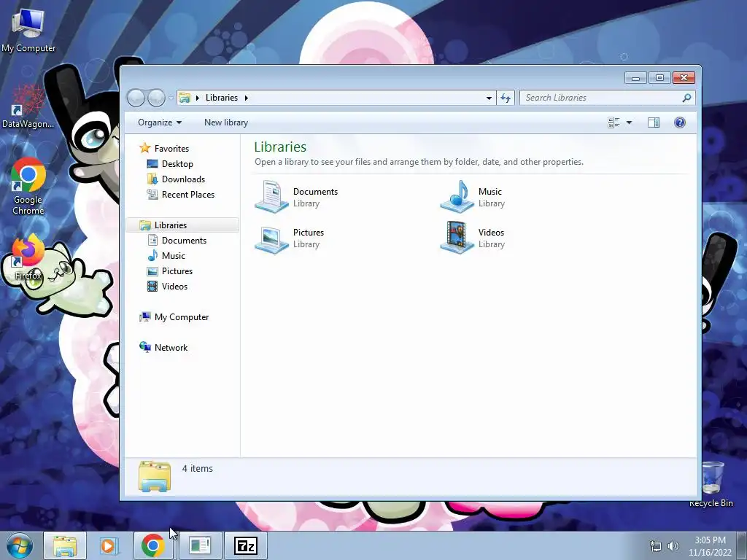
Task: Expand arrow before Libraries breadcrumb
Action: coord(198,98)
